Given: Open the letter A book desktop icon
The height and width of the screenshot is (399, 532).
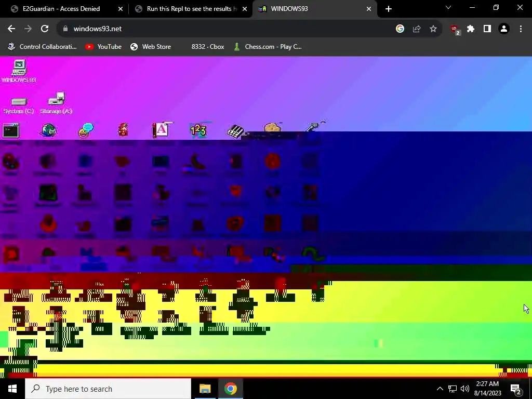Looking at the screenshot, I should [161, 130].
